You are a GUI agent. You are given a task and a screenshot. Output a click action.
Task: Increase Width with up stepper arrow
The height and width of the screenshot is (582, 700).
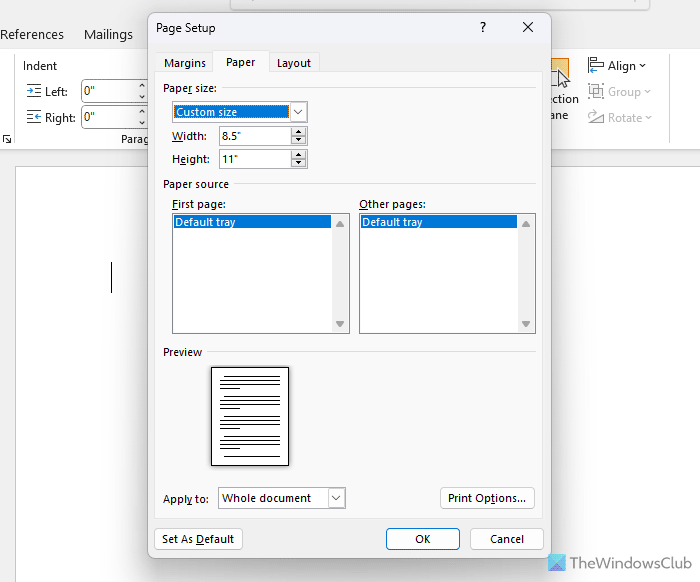(298, 132)
